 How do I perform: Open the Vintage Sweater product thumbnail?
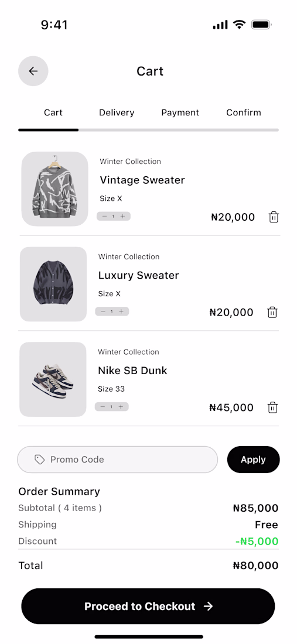point(55,189)
